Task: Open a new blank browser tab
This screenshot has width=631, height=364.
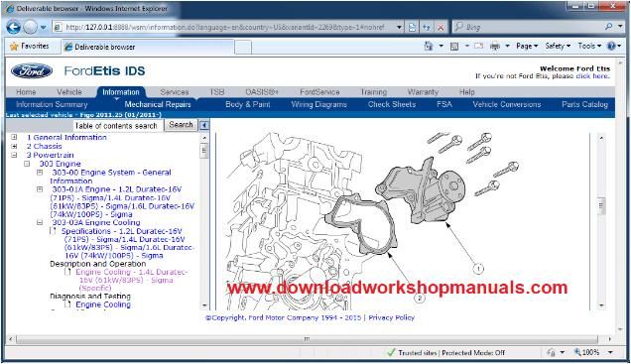Action: click(x=243, y=47)
